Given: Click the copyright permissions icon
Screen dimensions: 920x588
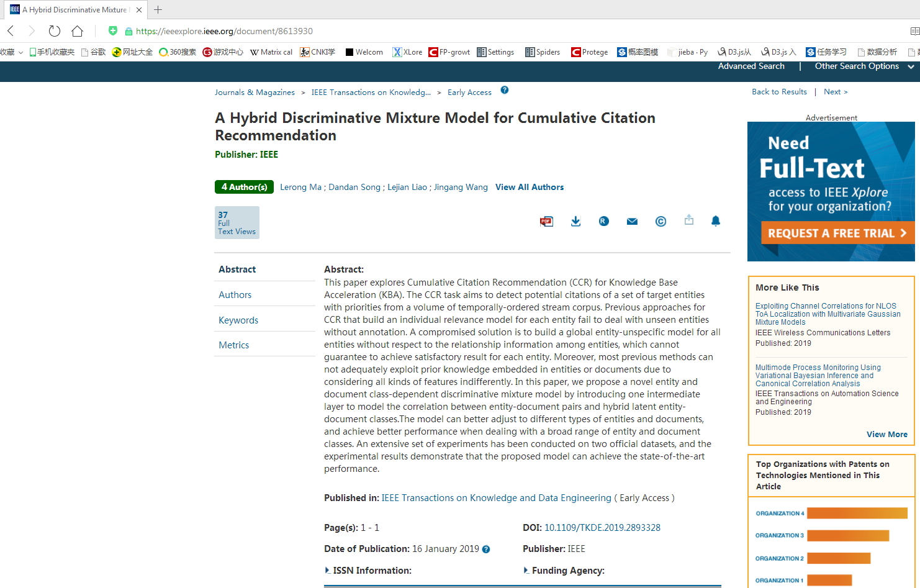Looking at the screenshot, I should [661, 222].
